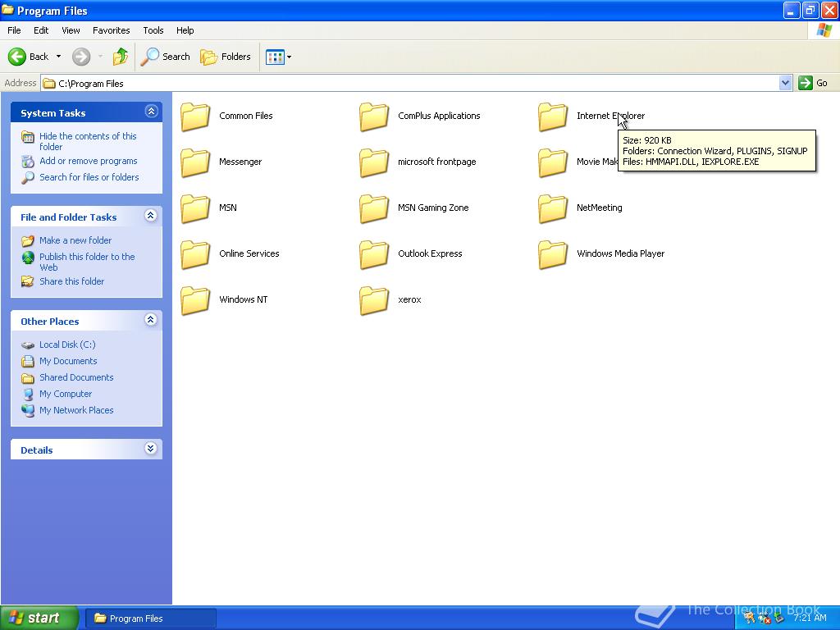Click Make a new folder link
The width and height of the screenshot is (840, 630).
tap(75, 240)
